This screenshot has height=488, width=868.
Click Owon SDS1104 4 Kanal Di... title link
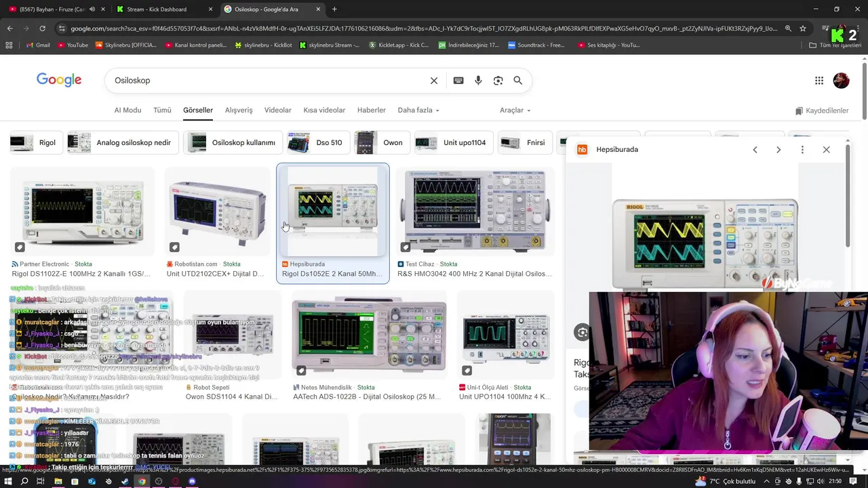(x=231, y=397)
